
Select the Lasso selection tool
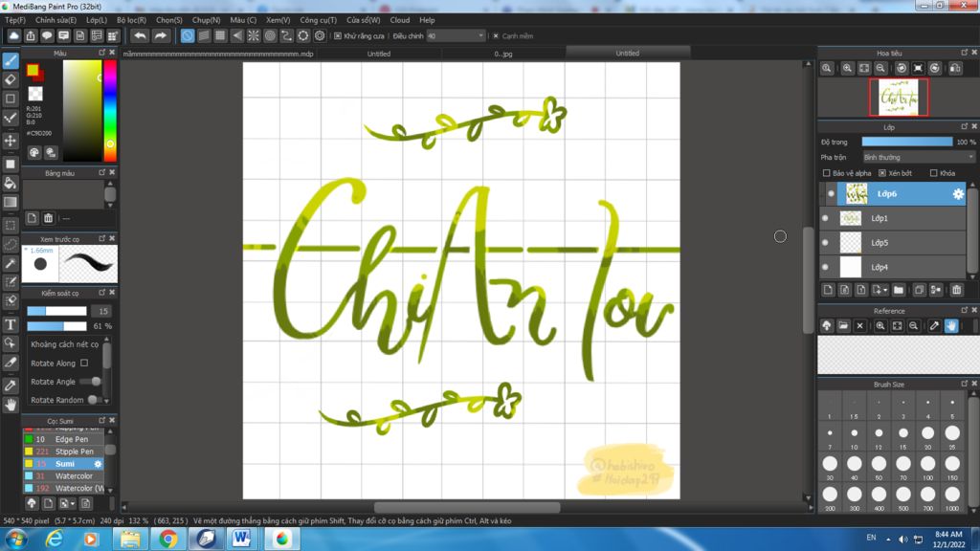click(11, 244)
